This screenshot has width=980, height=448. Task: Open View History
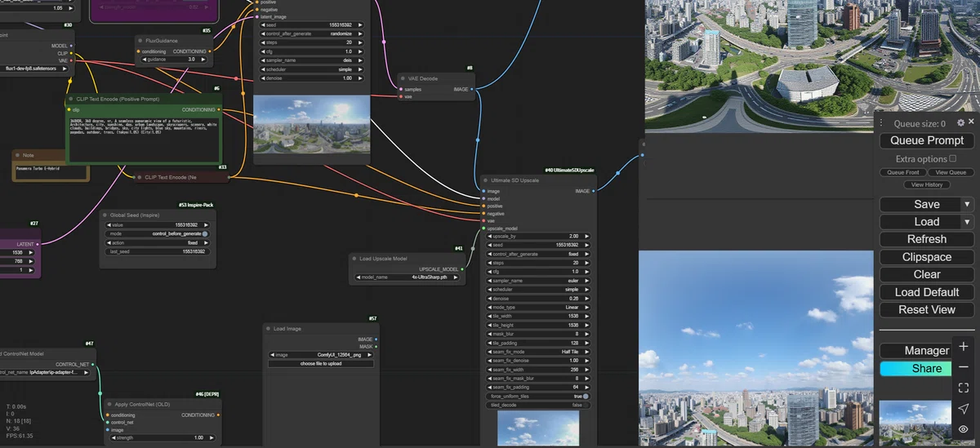point(927,184)
